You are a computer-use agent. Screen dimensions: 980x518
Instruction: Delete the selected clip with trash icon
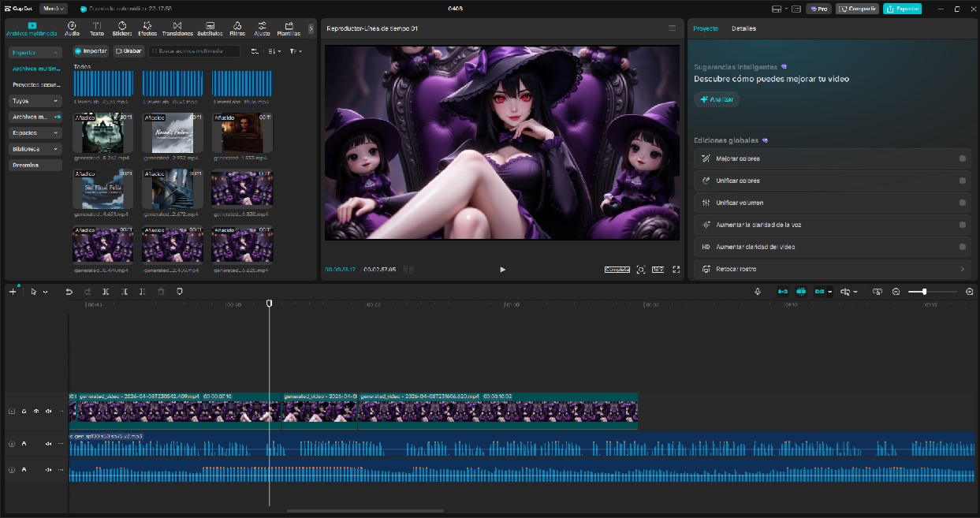click(161, 292)
